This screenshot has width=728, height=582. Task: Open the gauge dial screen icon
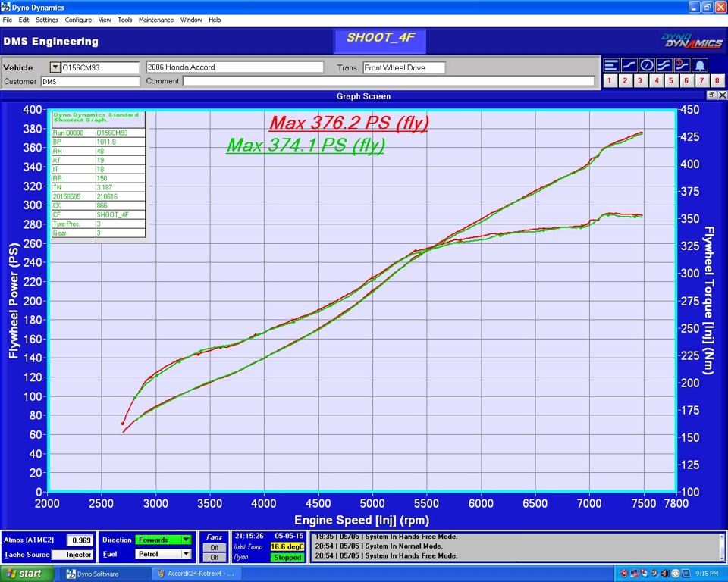click(x=647, y=65)
